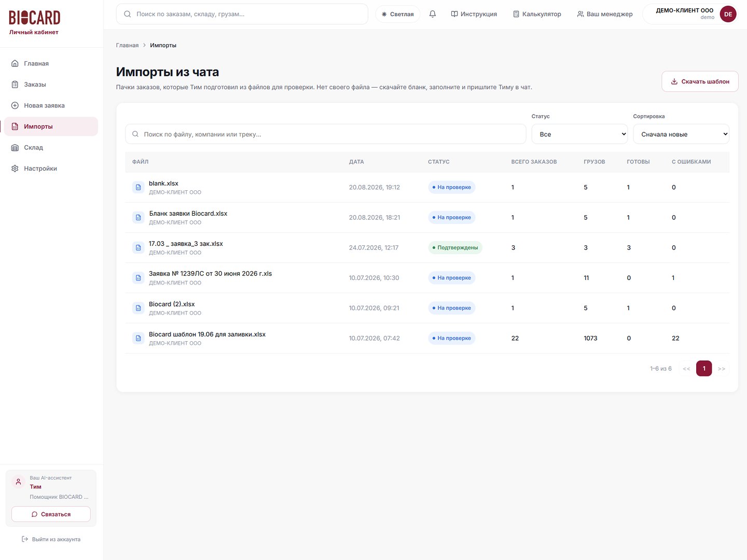747x560 pixels.
Task: Click Подтверждены status badge
Action: pyautogui.click(x=455, y=248)
